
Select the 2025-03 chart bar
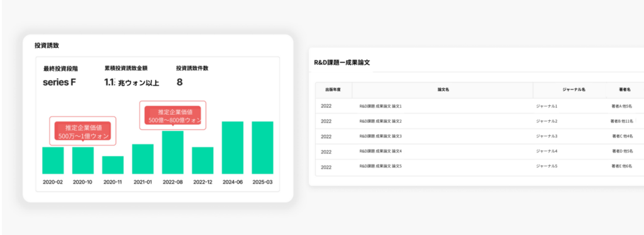262,148
